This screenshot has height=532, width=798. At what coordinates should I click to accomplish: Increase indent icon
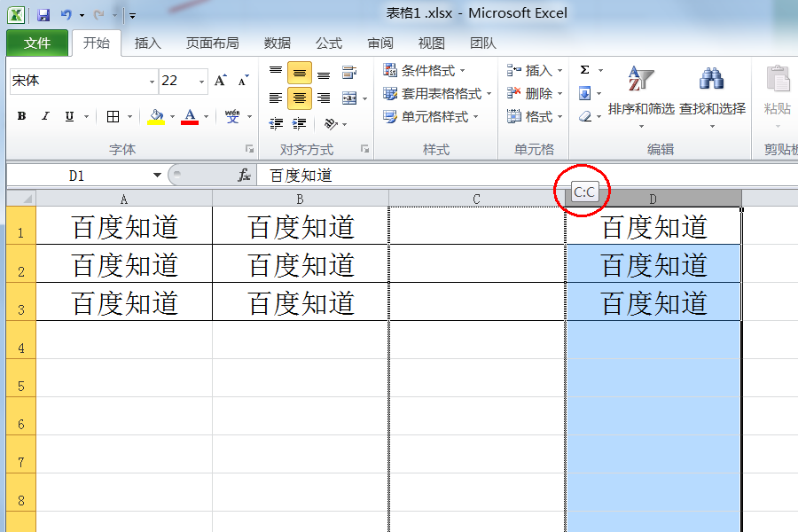300,123
